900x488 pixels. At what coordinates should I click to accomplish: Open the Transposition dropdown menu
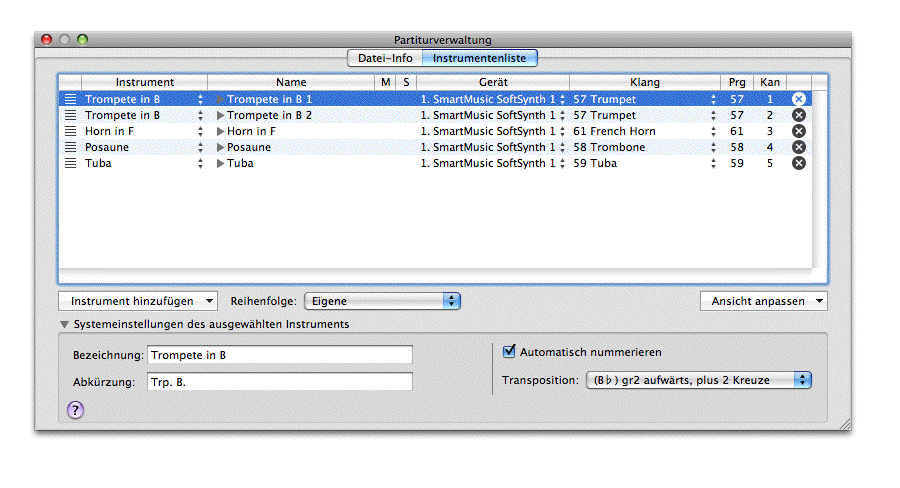click(x=698, y=380)
